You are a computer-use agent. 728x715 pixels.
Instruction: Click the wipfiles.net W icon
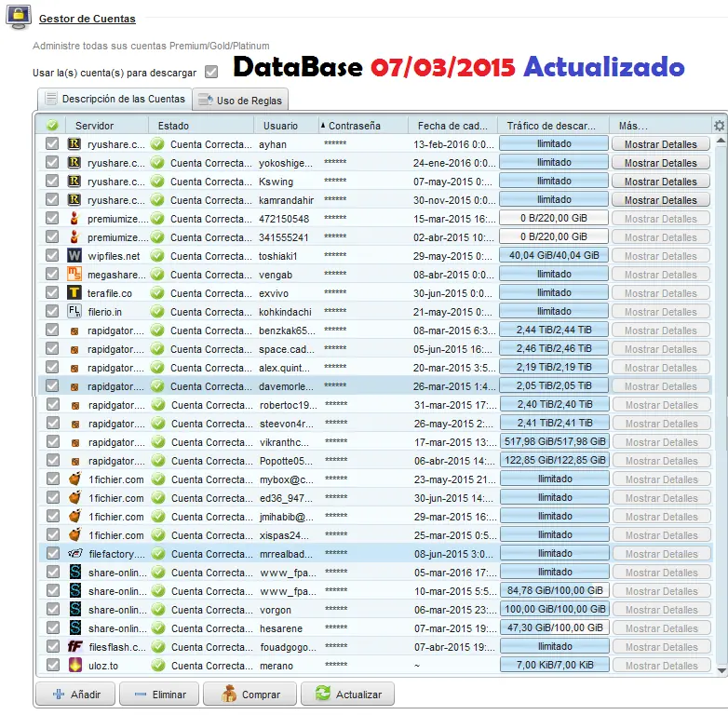pyautogui.click(x=74, y=255)
